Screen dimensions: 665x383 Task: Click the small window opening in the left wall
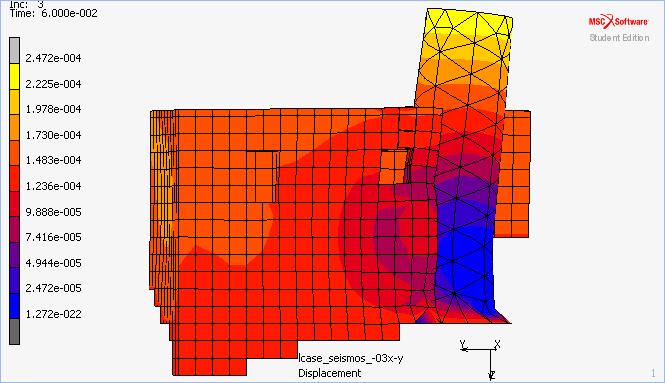point(262,176)
